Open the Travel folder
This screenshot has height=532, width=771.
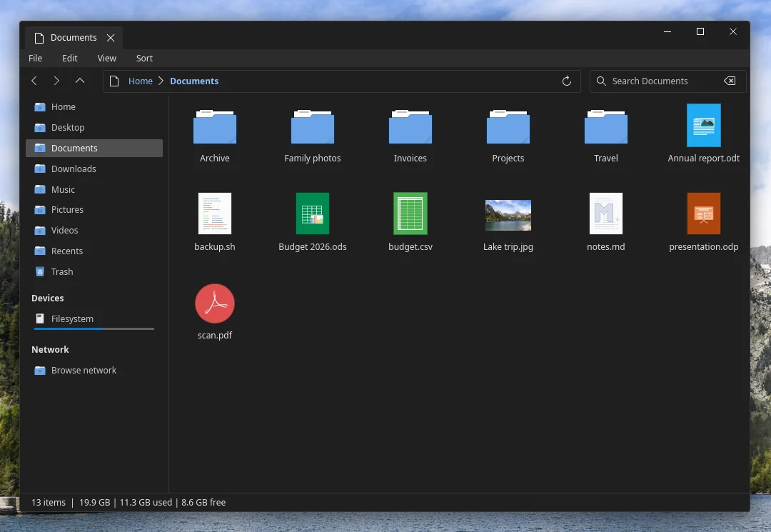point(606,127)
